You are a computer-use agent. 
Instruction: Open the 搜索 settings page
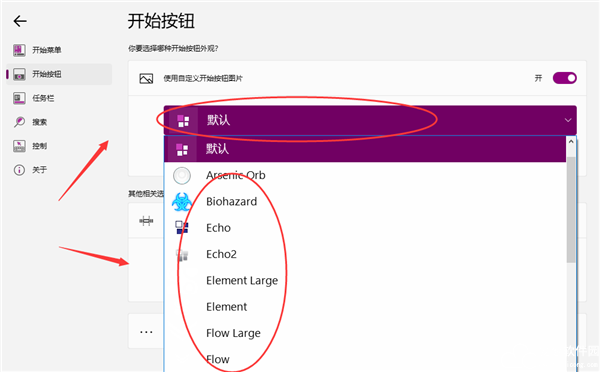coord(59,122)
